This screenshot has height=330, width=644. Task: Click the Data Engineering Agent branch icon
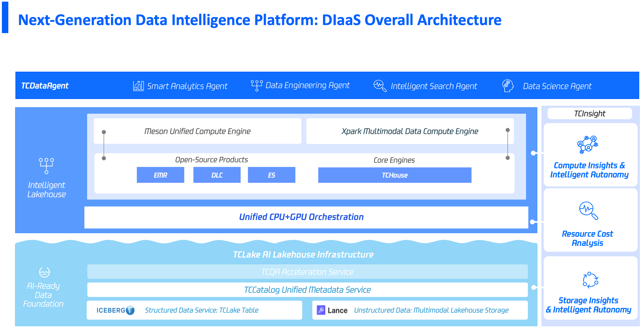[x=257, y=86]
